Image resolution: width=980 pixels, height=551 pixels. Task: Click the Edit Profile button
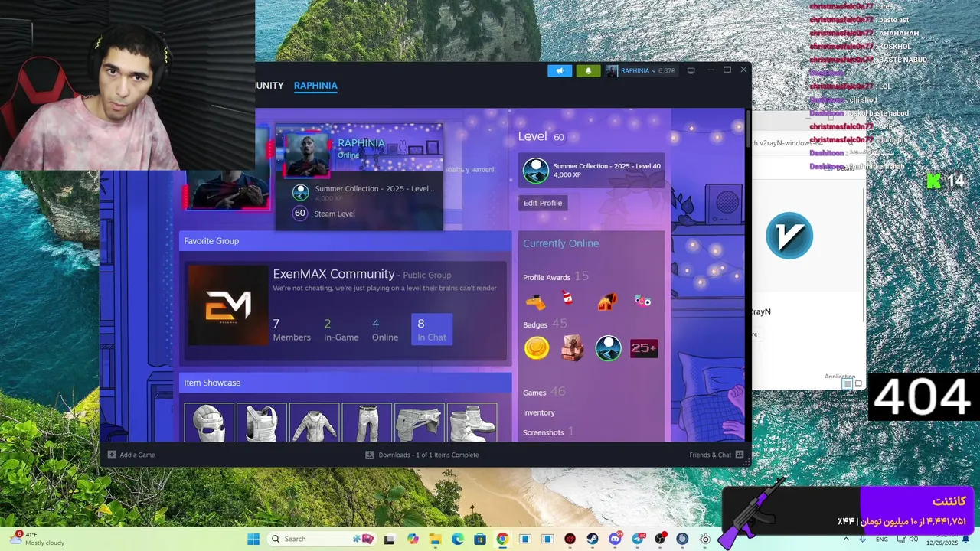click(x=543, y=203)
